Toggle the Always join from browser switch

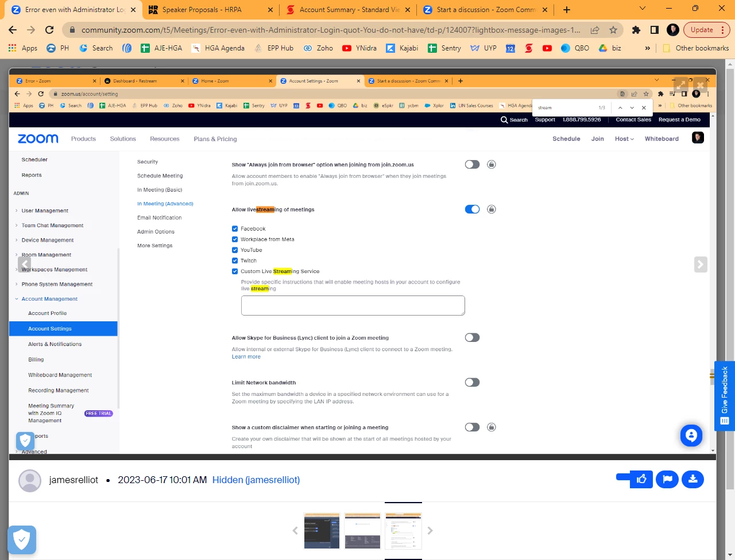pos(472,165)
